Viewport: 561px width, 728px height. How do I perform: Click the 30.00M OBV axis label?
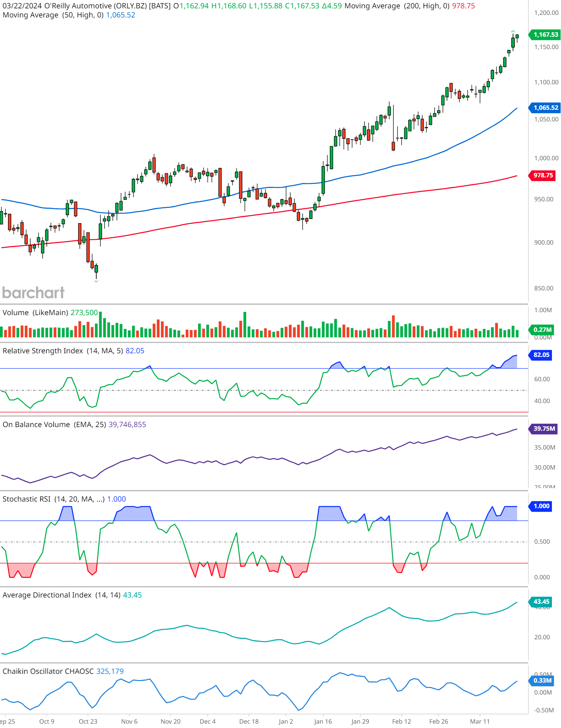pyautogui.click(x=545, y=467)
